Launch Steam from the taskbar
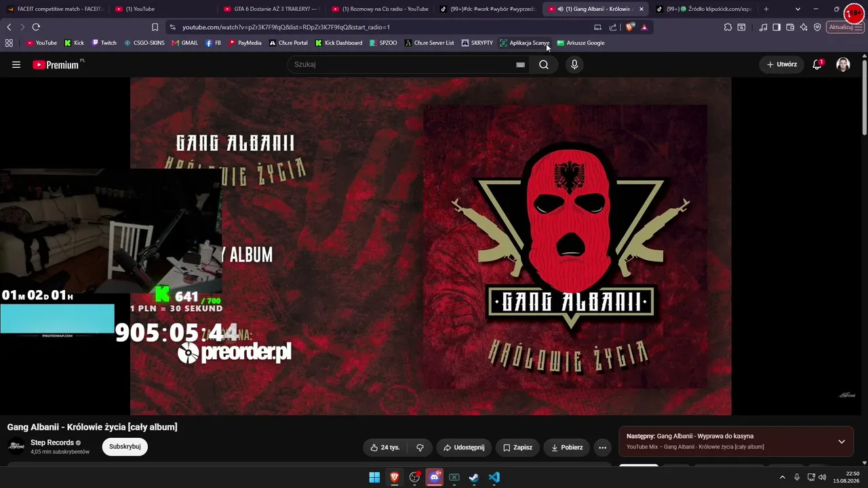The width and height of the screenshot is (868, 488). pos(474,477)
